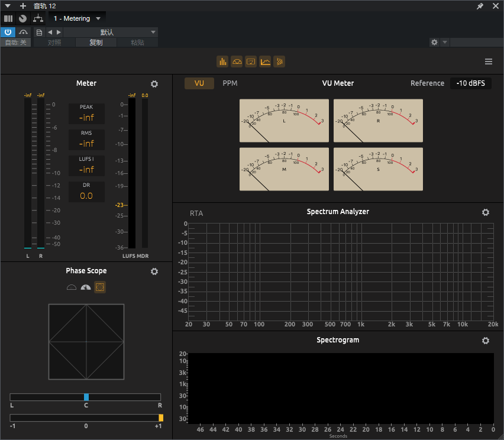
Task: Open the -10 dBFS reference dropdown
Action: point(470,83)
